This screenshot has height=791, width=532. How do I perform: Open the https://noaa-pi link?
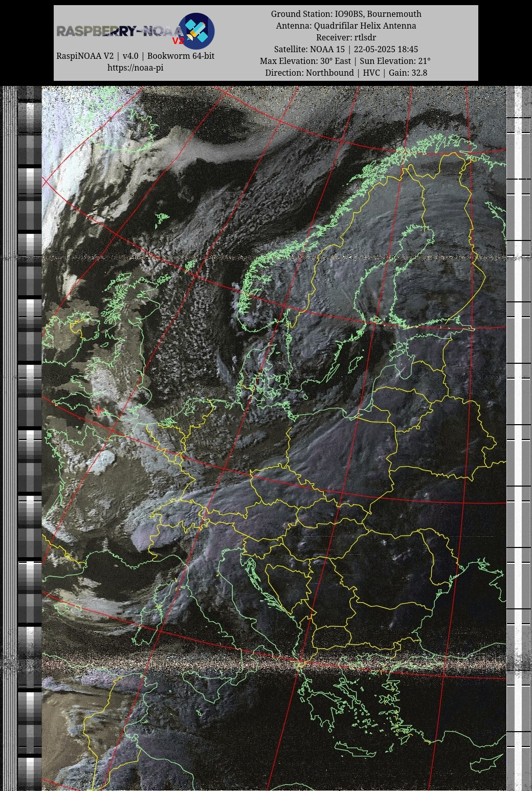[135, 68]
